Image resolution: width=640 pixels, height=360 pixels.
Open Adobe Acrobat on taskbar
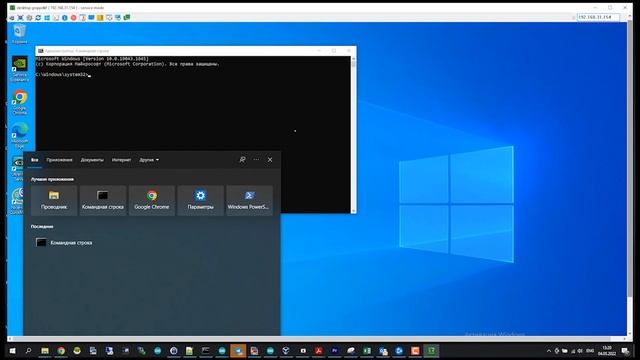(318, 351)
